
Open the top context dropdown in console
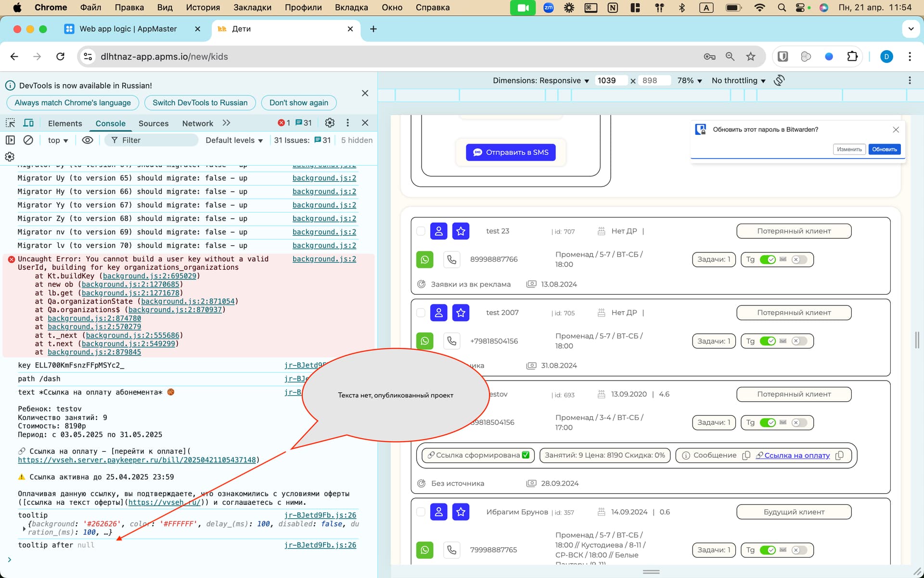click(58, 140)
